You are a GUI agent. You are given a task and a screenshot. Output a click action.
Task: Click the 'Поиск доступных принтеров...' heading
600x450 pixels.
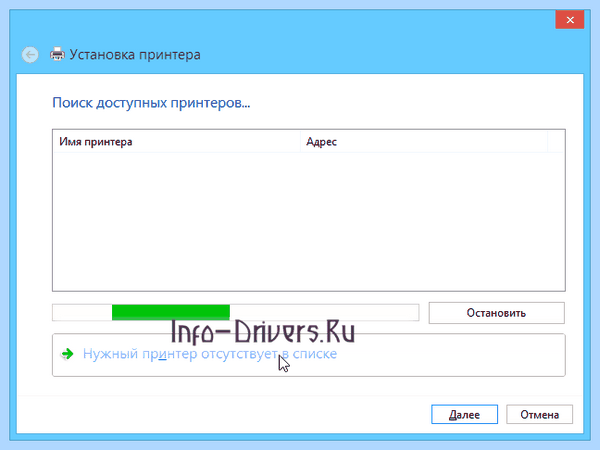pos(151,103)
